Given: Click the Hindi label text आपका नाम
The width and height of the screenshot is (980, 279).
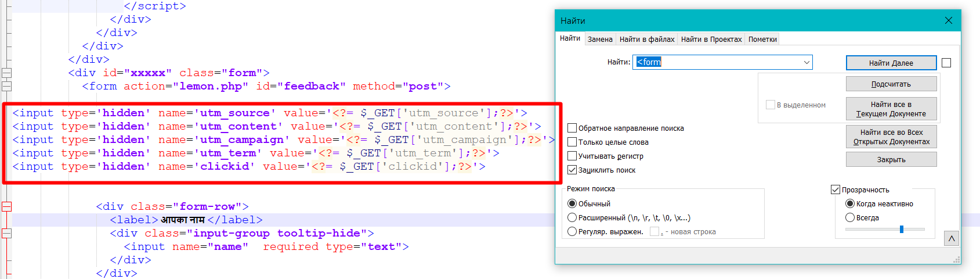Looking at the screenshot, I should click(x=183, y=220).
